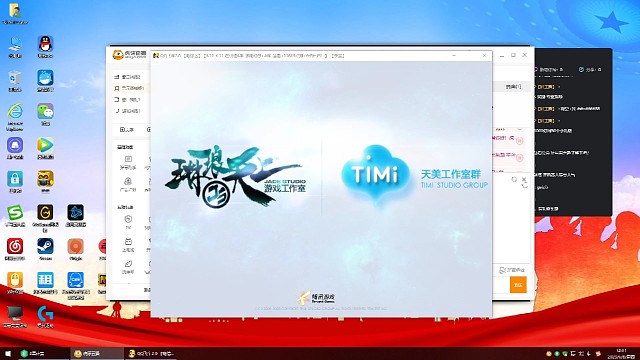Switch to the QQ Speed taskbar button
Viewport: 640px width, 360px height.
(x=150, y=353)
